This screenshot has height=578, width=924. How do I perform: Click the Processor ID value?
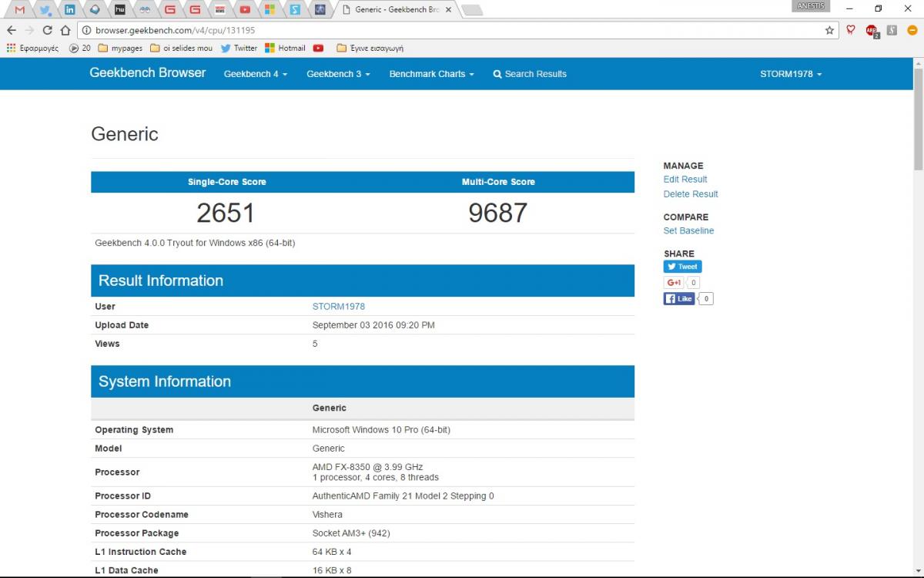pos(403,496)
